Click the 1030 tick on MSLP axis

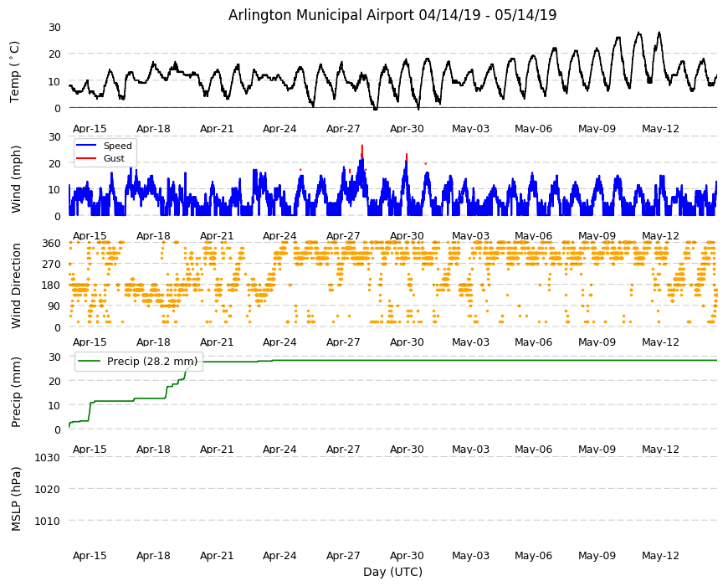[48, 458]
